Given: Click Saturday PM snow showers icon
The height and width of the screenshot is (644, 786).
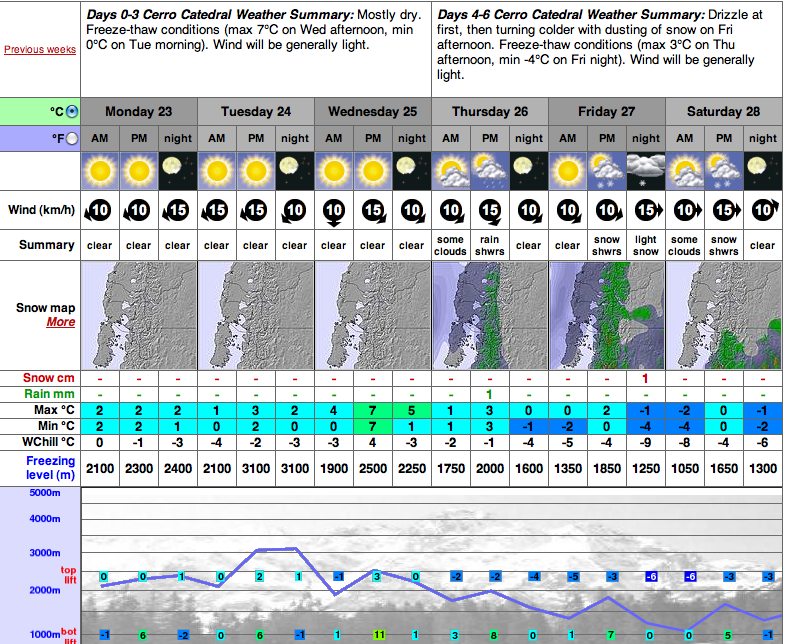Looking at the screenshot, I should (724, 171).
